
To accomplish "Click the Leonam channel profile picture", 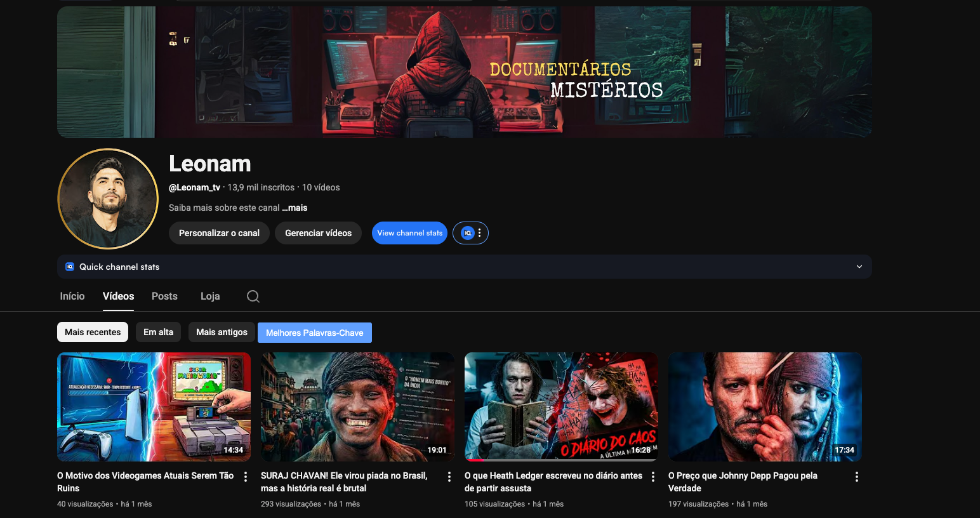I will (x=108, y=199).
